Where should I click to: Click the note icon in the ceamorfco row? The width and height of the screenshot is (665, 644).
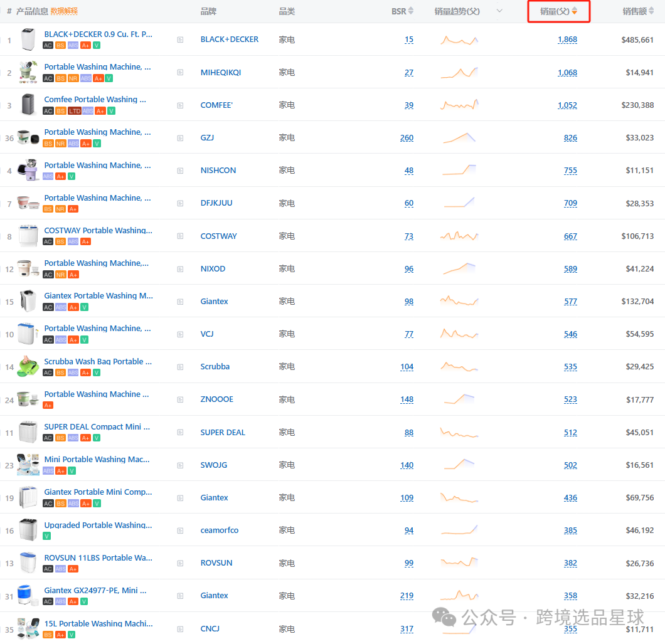pos(180,531)
